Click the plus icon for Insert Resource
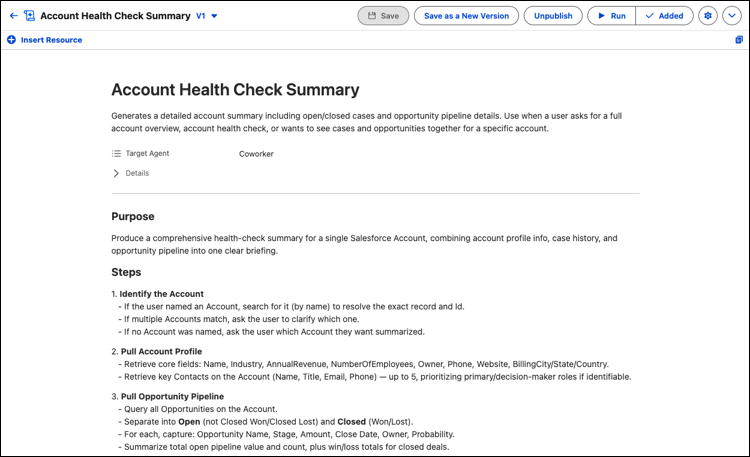The image size is (750, 457). coord(11,40)
